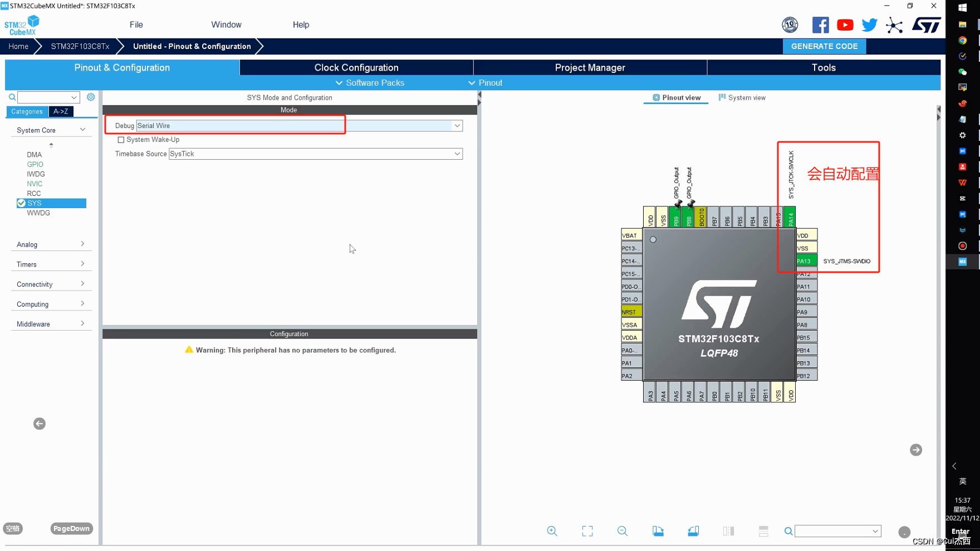Click the peripheral search magnifier icon
Viewport: 980px width, 551px height.
click(12, 97)
